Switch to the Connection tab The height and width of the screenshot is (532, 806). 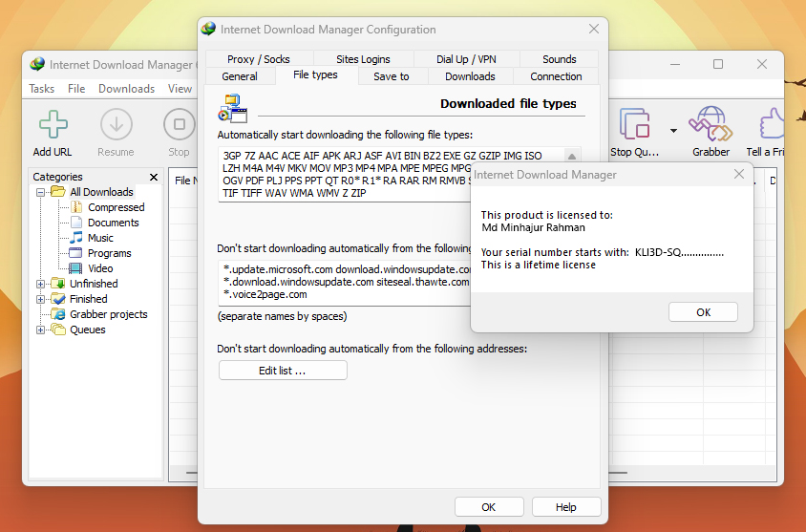point(556,76)
